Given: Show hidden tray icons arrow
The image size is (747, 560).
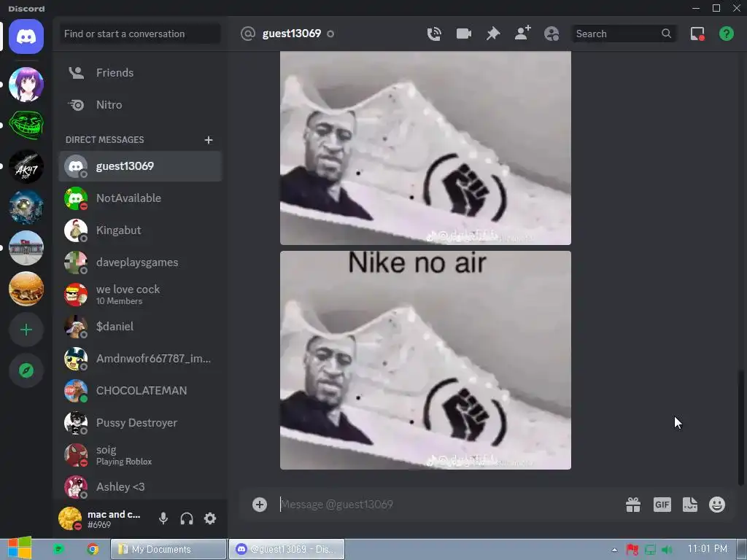Looking at the screenshot, I should pyautogui.click(x=614, y=550).
